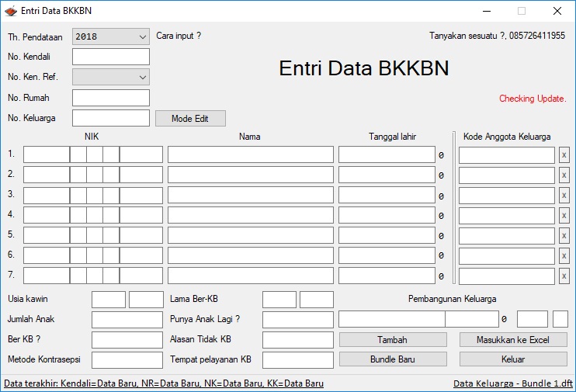Click the wide Pembangunan Keluarga input field

tap(392, 319)
